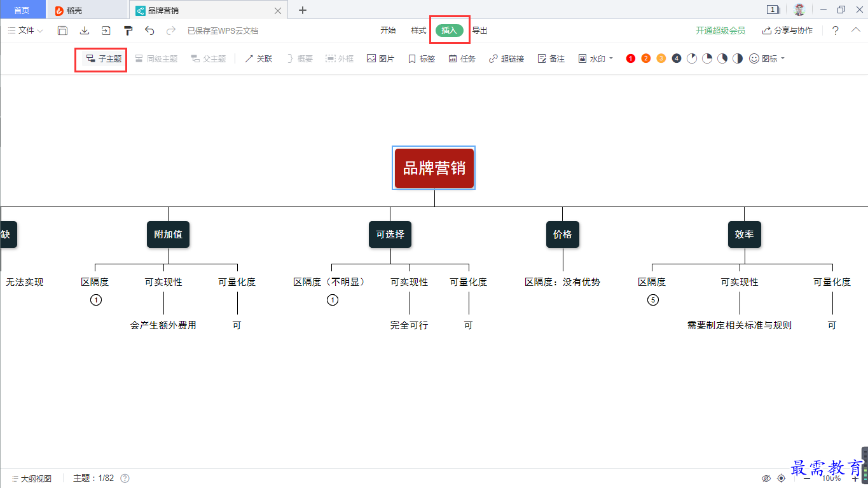Select the 品牌营销 central topic node
The width and height of the screenshot is (868, 488).
pyautogui.click(x=434, y=168)
